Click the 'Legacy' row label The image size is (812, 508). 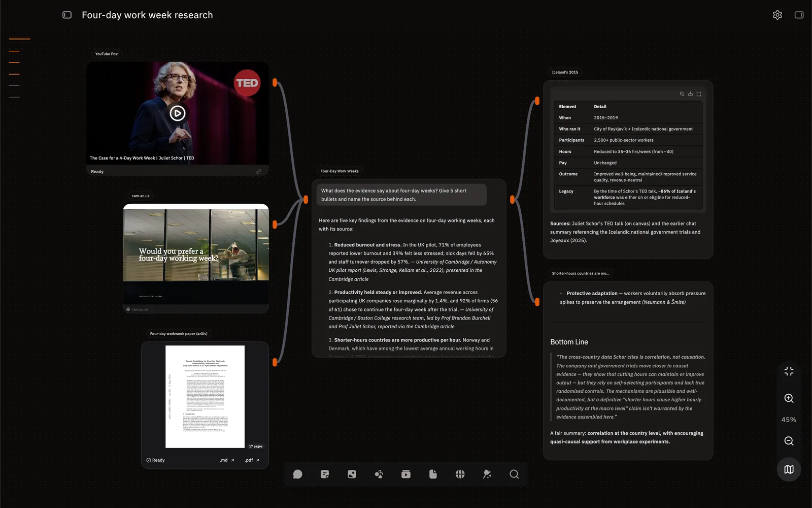[x=566, y=192]
